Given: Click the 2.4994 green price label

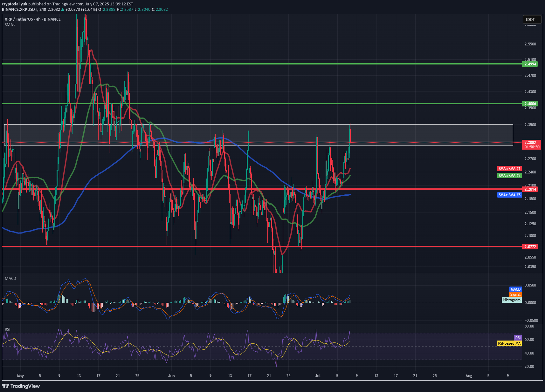Looking at the screenshot, I should pos(530,64).
